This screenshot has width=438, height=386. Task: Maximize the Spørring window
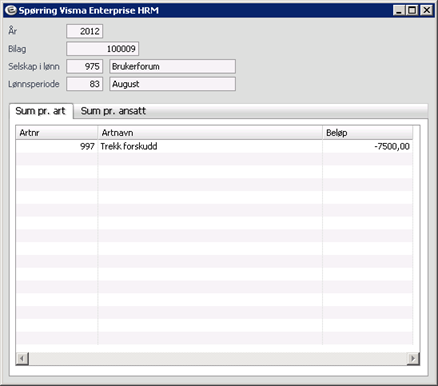pos(412,10)
